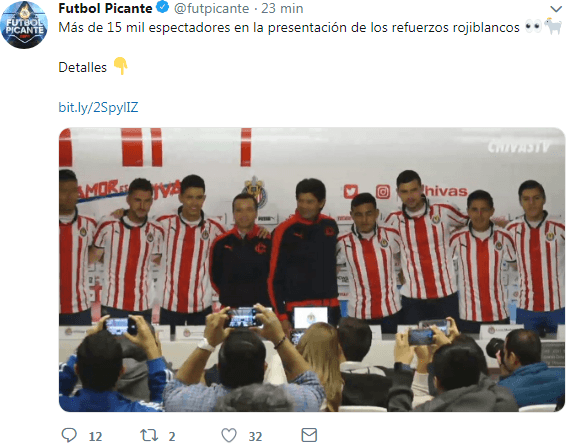Click the @futpicante handle
This screenshot has width=566, height=446.
coord(212,8)
